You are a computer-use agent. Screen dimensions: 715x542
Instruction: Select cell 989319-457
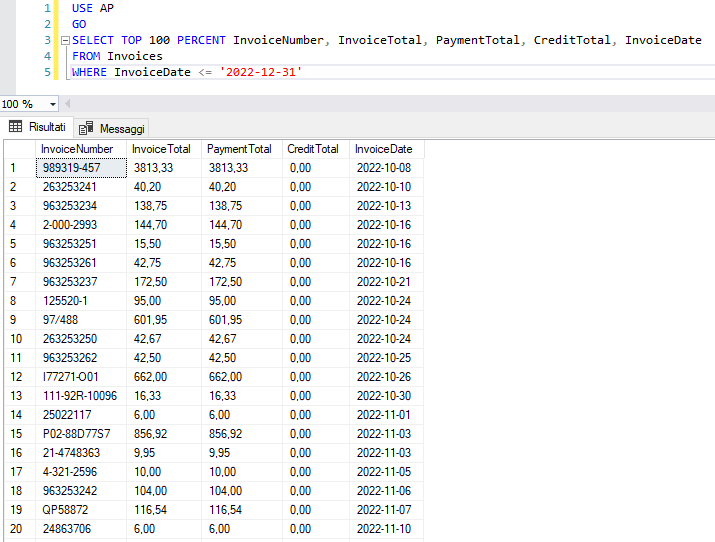(x=81, y=168)
